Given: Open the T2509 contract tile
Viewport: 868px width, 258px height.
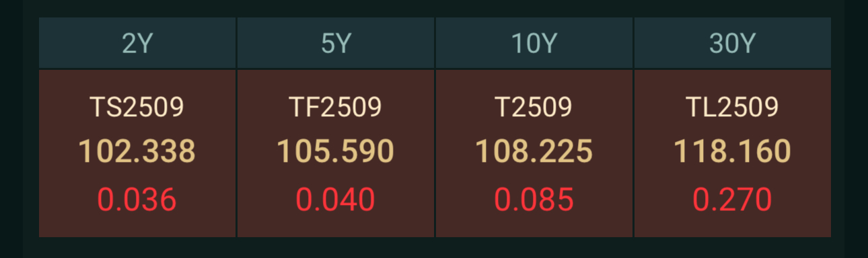Looking at the screenshot, I should pos(534,153).
